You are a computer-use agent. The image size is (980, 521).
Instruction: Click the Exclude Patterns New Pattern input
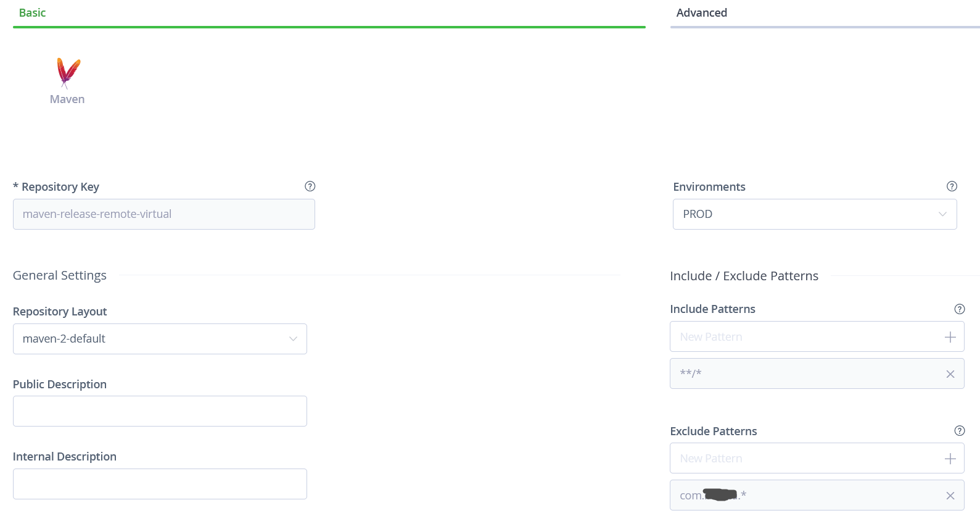pos(802,459)
